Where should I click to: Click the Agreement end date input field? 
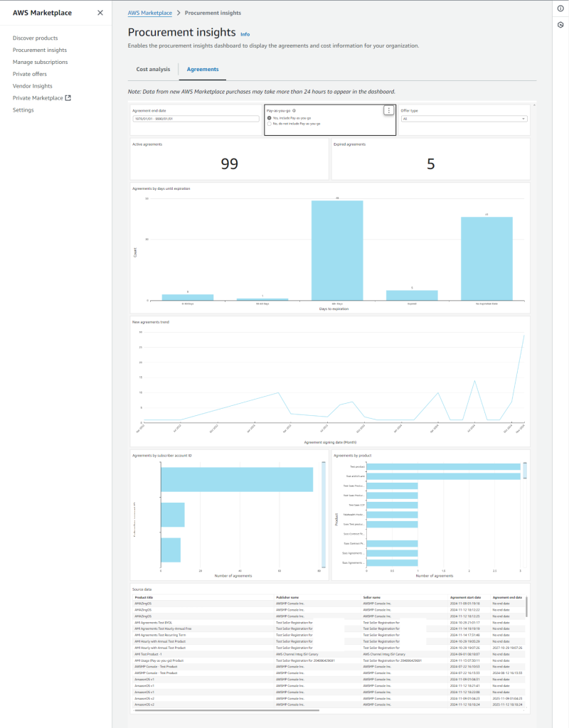click(x=196, y=119)
